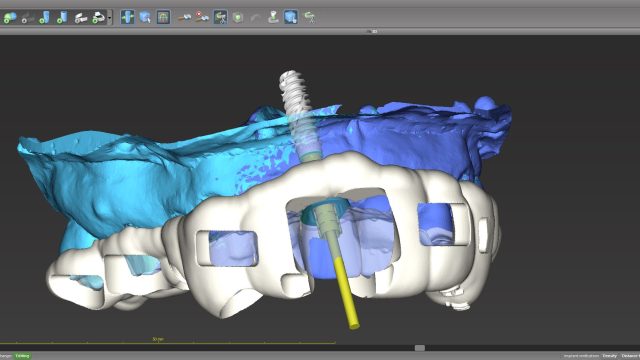640x360 pixels.
Task: Select the blue cube pointer selection tool
Action: click(x=145, y=17)
